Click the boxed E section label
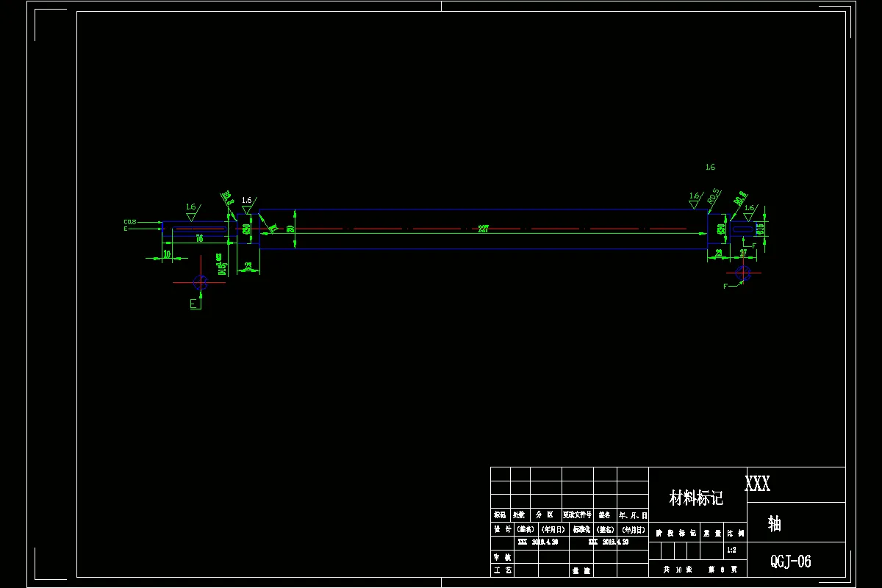The height and width of the screenshot is (588, 882). point(195,304)
